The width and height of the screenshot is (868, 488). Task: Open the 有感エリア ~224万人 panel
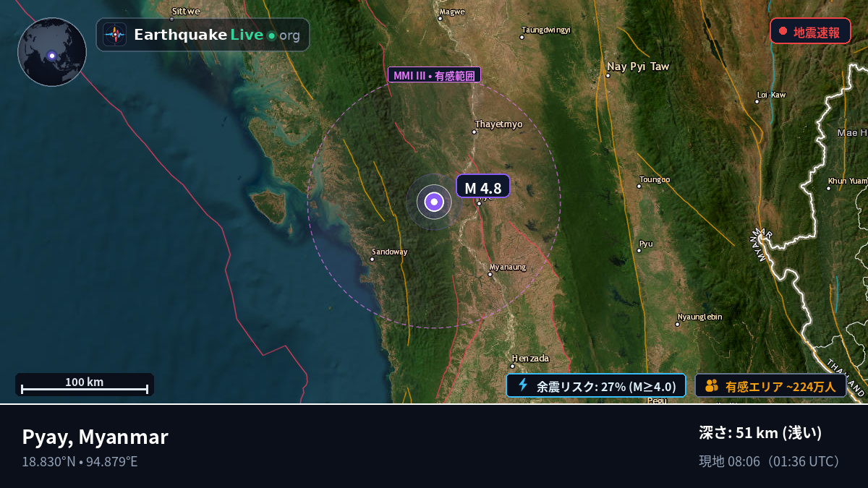770,386
